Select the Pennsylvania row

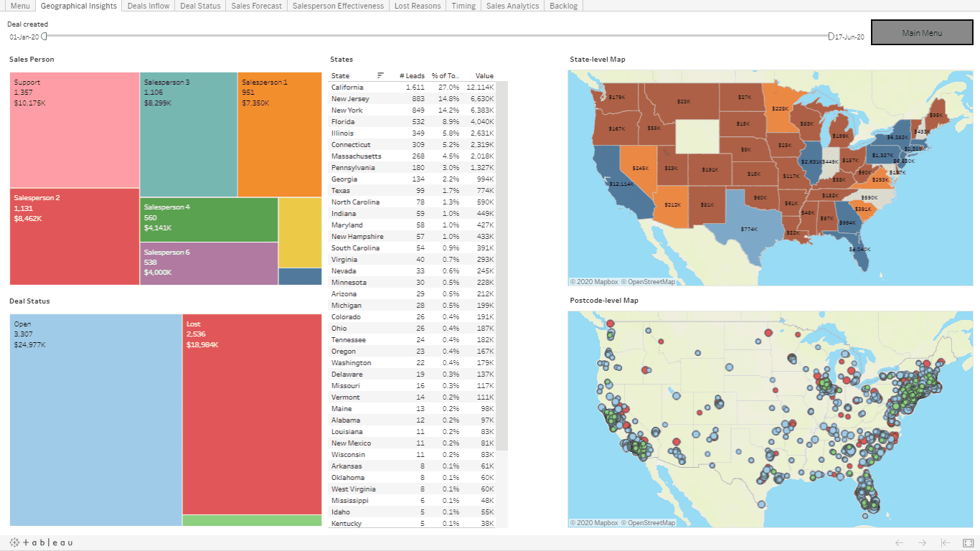tap(413, 167)
